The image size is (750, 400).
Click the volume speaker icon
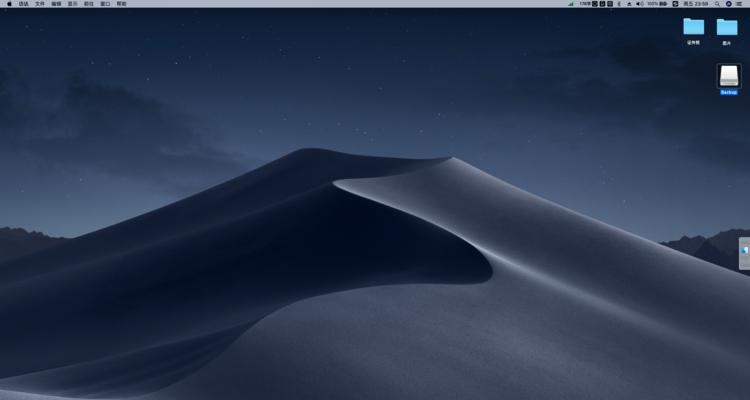click(640, 3)
